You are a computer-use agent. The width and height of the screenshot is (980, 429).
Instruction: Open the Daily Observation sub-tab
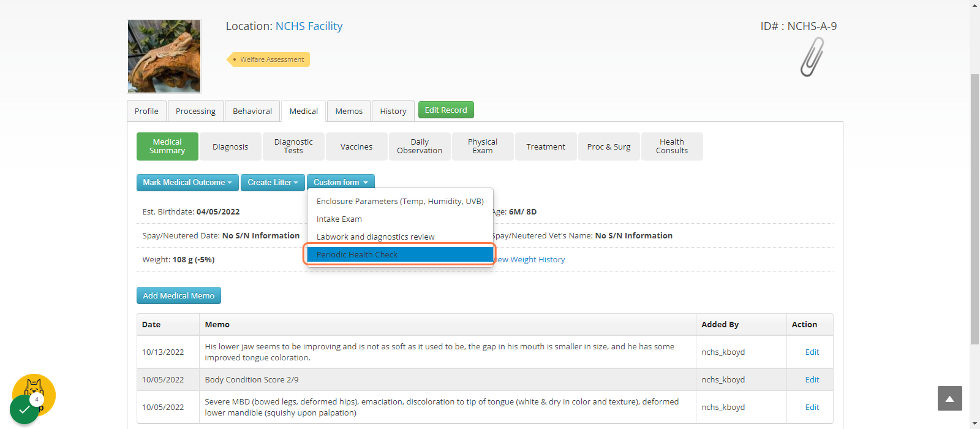420,146
